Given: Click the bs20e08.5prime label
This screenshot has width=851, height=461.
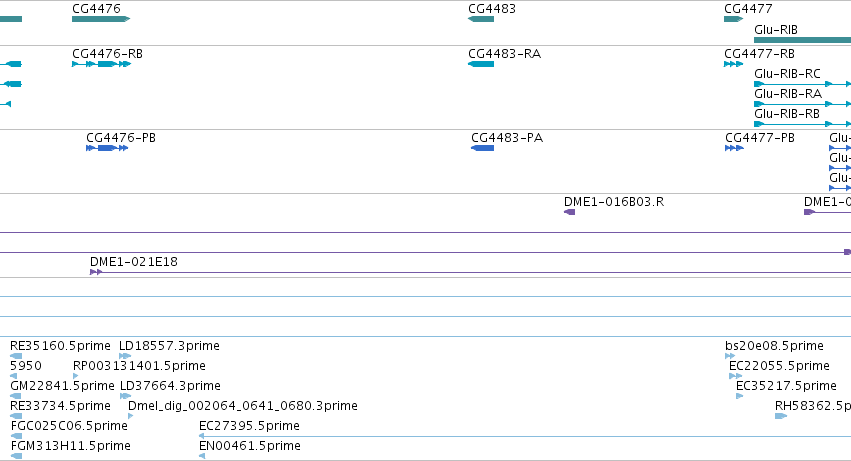Looking at the screenshot, I should click(774, 346).
